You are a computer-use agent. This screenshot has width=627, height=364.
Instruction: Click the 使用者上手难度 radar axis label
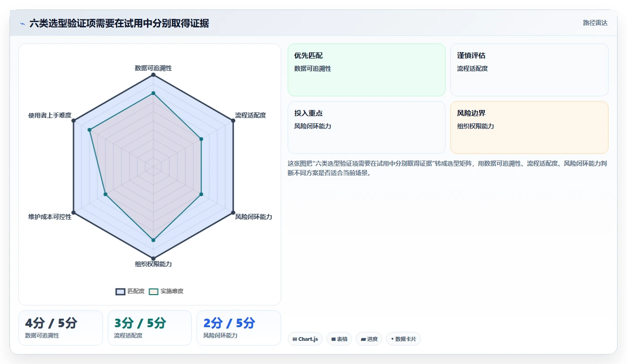(x=50, y=115)
